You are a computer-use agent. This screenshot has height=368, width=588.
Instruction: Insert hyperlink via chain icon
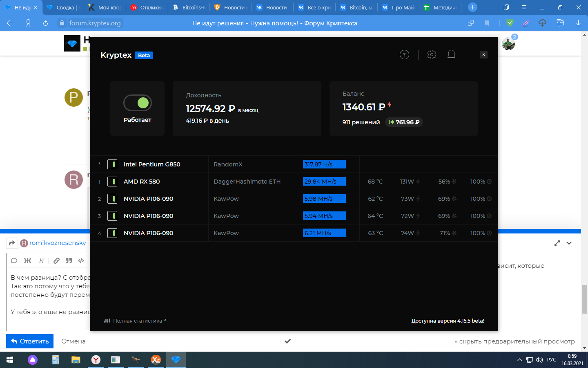[x=56, y=261]
